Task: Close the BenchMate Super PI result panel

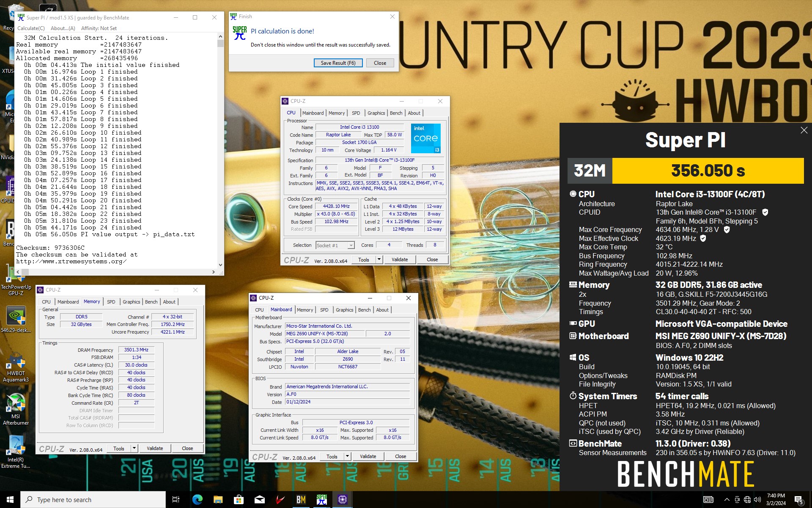Action: click(804, 130)
